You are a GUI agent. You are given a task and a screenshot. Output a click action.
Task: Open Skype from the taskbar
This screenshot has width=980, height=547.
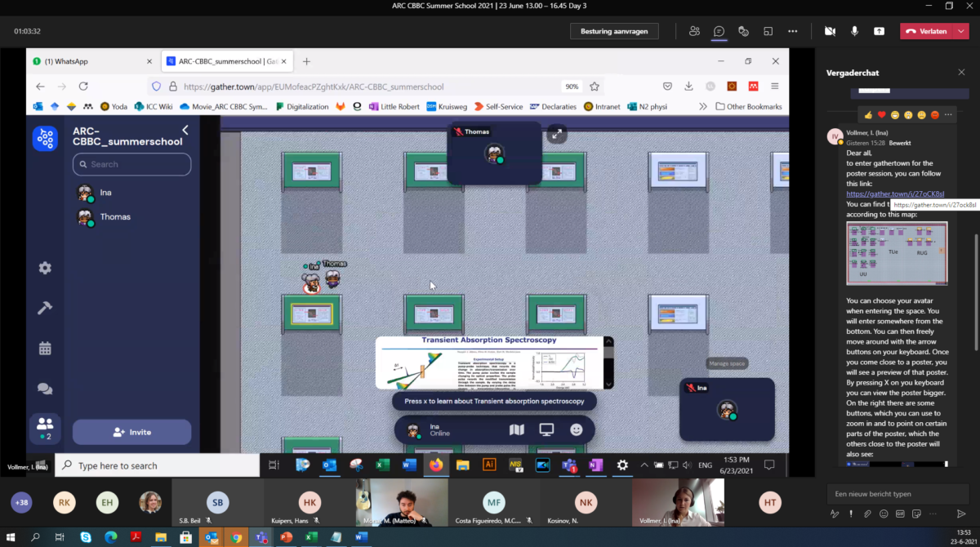pyautogui.click(x=86, y=537)
